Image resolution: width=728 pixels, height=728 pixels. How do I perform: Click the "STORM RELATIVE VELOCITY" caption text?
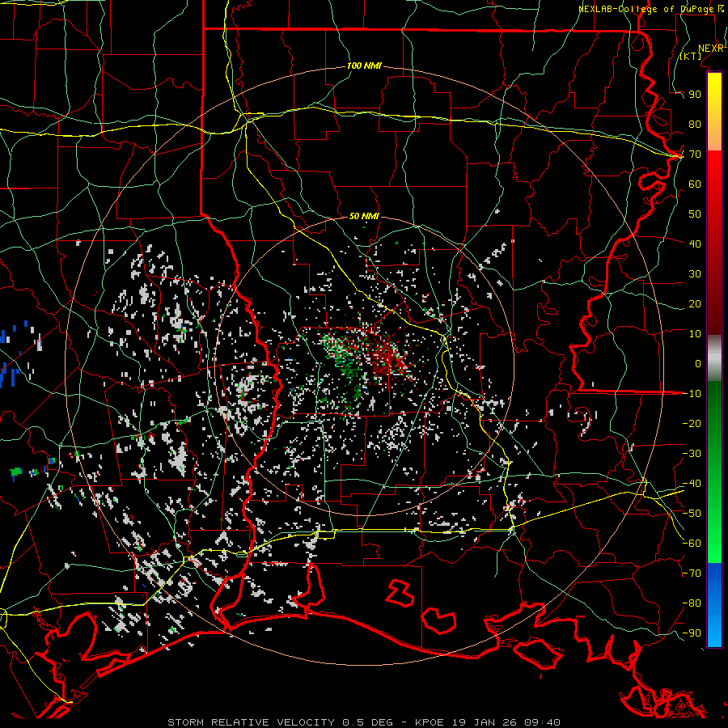pyautogui.click(x=251, y=722)
